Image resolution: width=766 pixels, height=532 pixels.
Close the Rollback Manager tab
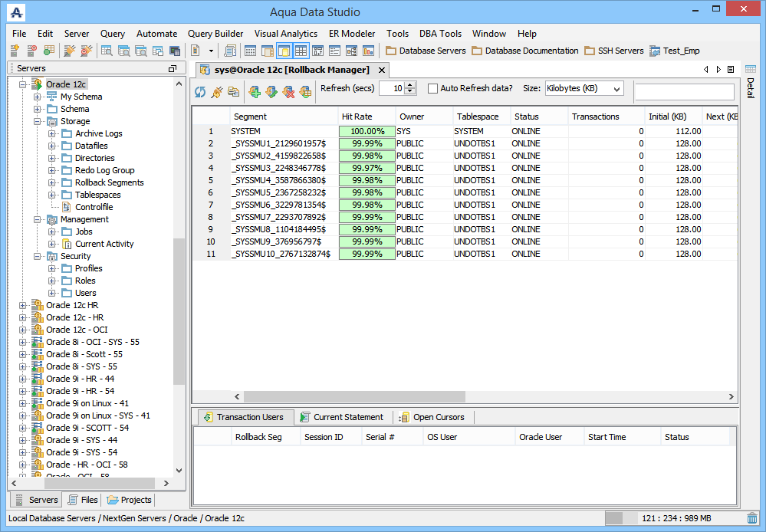coord(382,71)
